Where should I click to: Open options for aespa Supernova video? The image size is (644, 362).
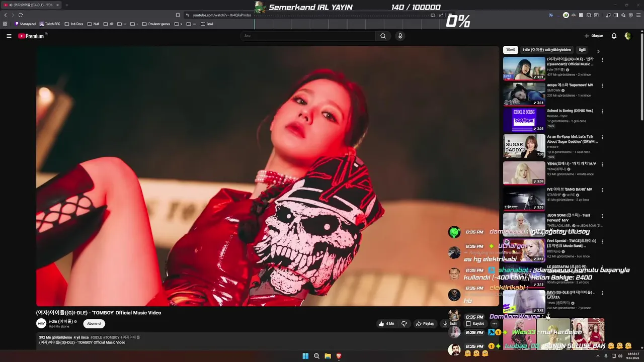[602, 85]
